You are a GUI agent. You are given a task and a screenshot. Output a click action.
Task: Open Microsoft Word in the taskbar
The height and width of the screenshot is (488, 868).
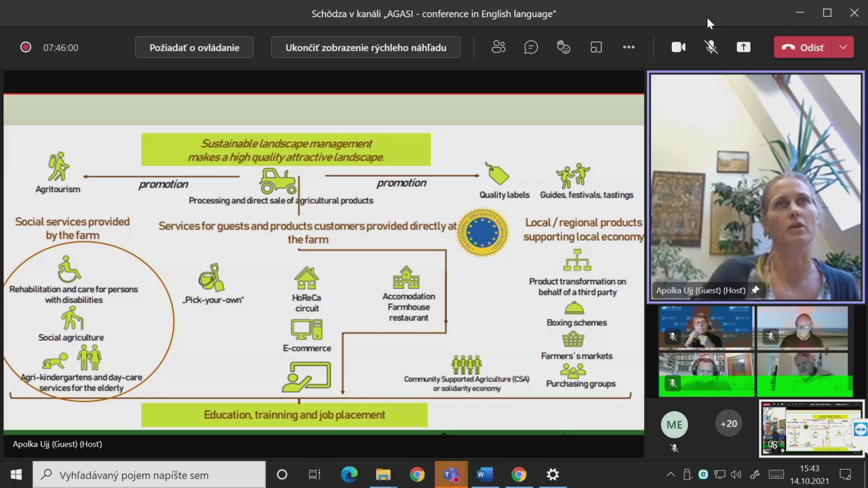tap(485, 474)
